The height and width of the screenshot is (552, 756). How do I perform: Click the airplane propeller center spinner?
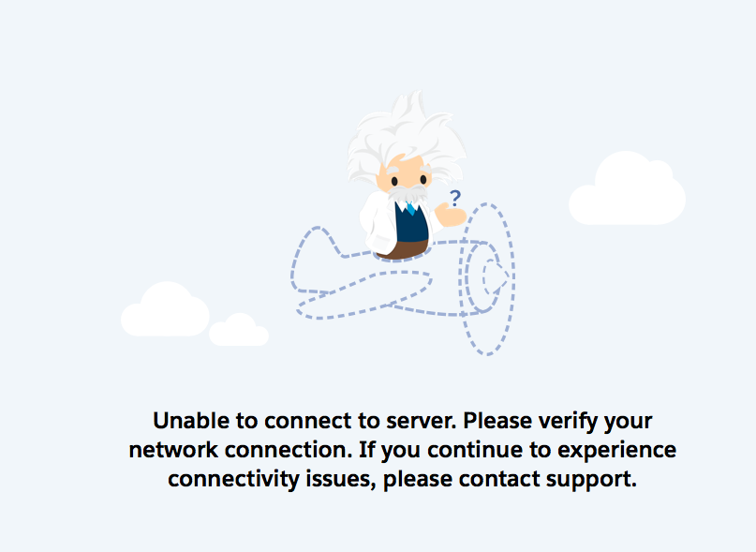coord(496,278)
